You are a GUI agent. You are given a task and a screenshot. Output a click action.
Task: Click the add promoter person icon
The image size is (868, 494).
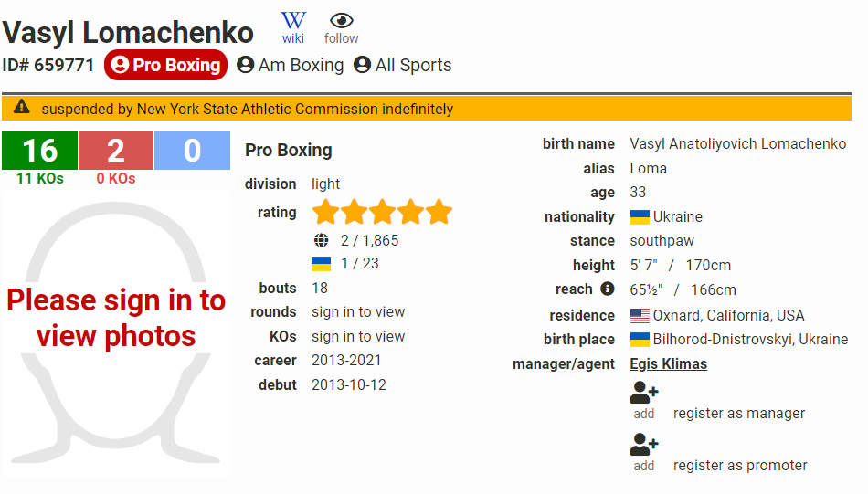pyautogui.click(x=644, y=446)
